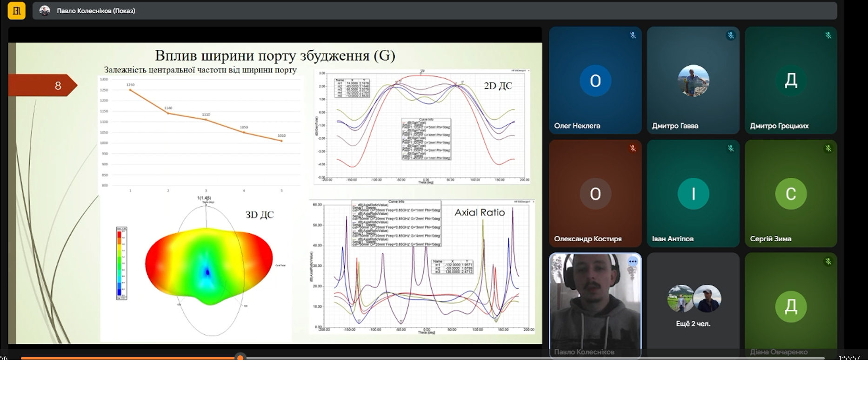Click muted mic icon on Діана Овчаренко tile
The width and height of the screenshot is (868, 414).
(x=828, y=262)
